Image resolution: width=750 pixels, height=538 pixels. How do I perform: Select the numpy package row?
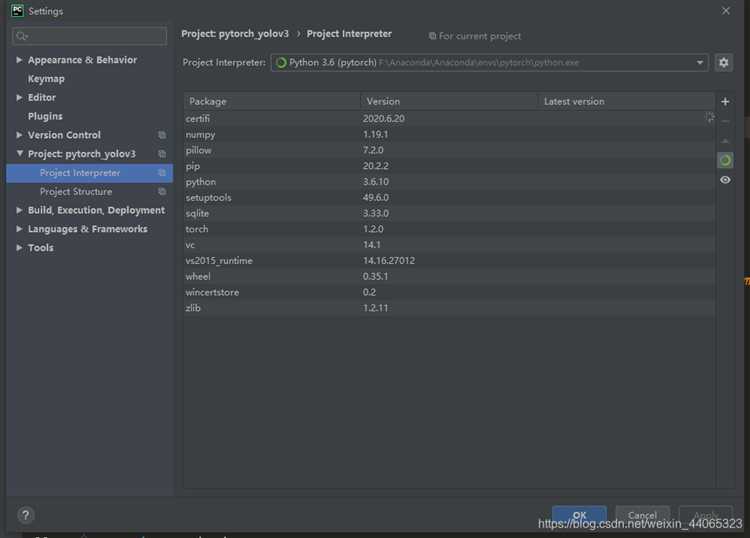click(x=449, y=134)
